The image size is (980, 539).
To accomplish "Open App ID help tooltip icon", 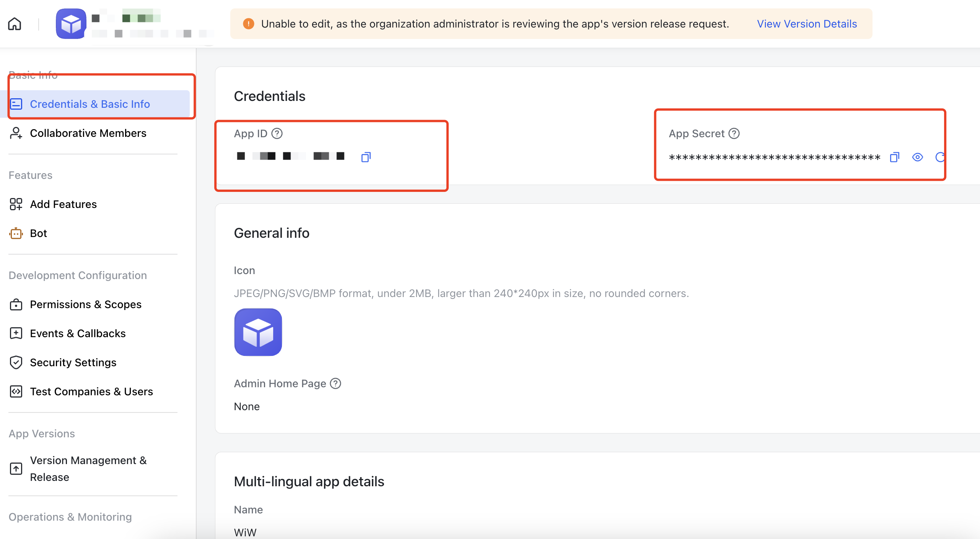I will [x=277, y=133].
